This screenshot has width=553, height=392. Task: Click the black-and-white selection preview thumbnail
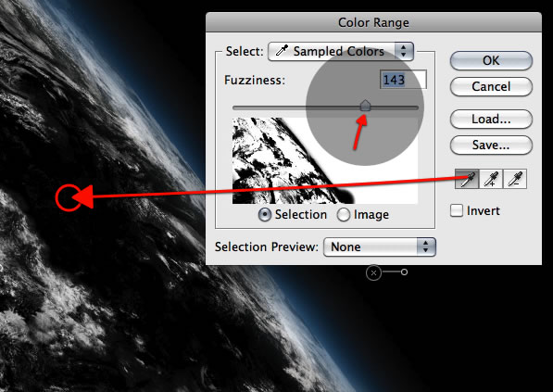click(x=325, y=160)
